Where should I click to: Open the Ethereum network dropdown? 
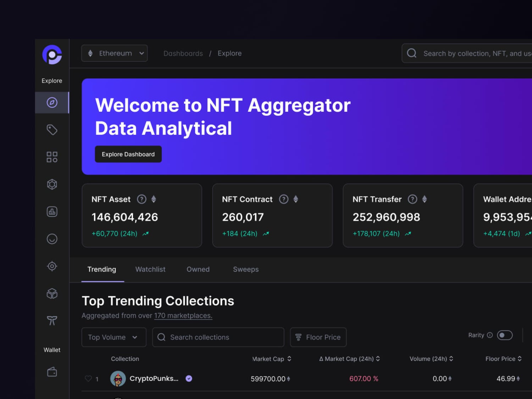[x=115, y=53]
